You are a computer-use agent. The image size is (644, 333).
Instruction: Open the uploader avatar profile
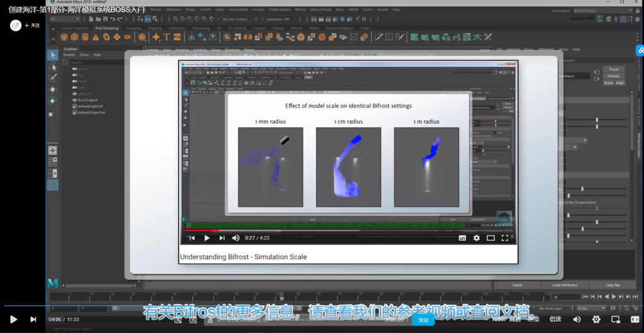tap(16, 25)
